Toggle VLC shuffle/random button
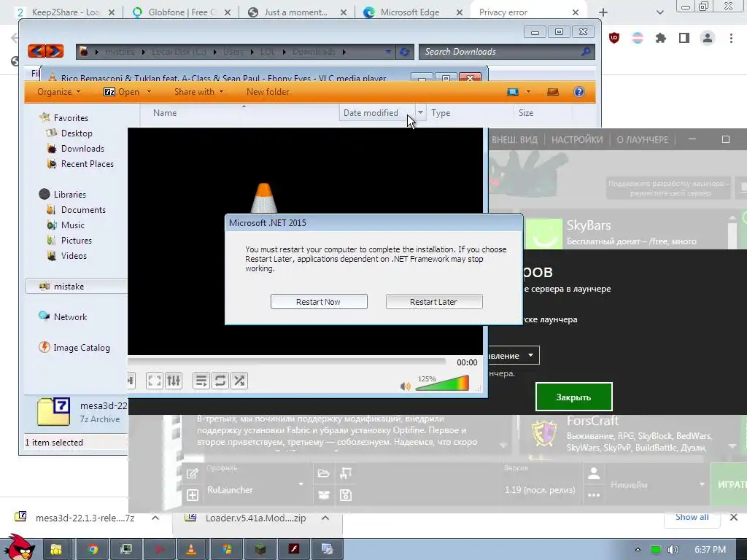This screenshot has height=560, width=747. (239, 381)
